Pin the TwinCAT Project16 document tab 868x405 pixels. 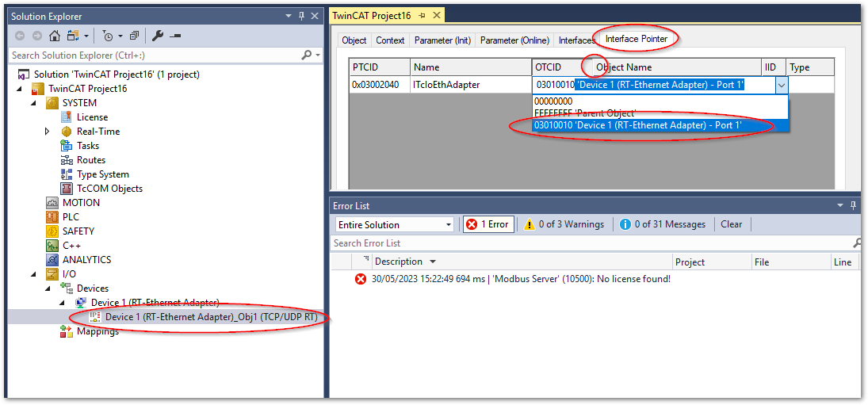423,16
